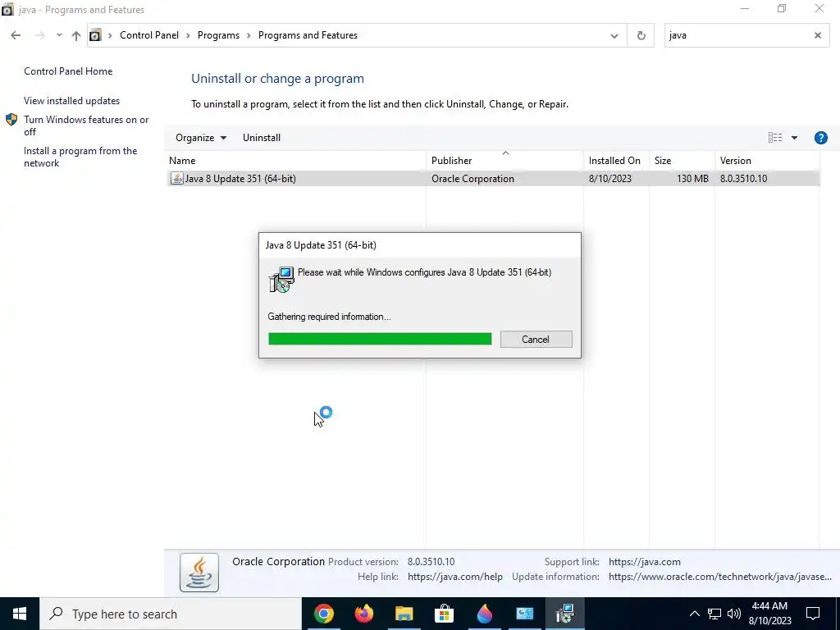Image resolution: width=840 pixels, height=630 pixels.
Task: Switch to the Windows Installer taskbar icon
Action: [x=564, y=614]
